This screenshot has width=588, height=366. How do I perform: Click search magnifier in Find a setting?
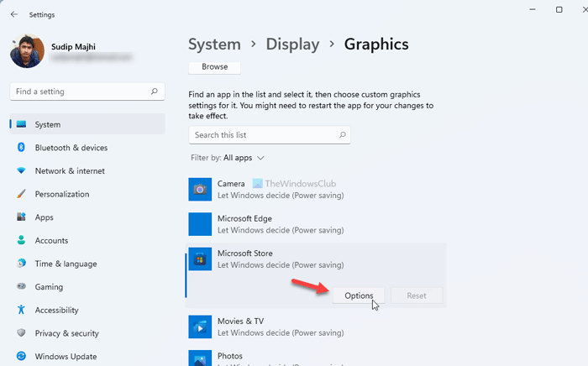[154, 91]
